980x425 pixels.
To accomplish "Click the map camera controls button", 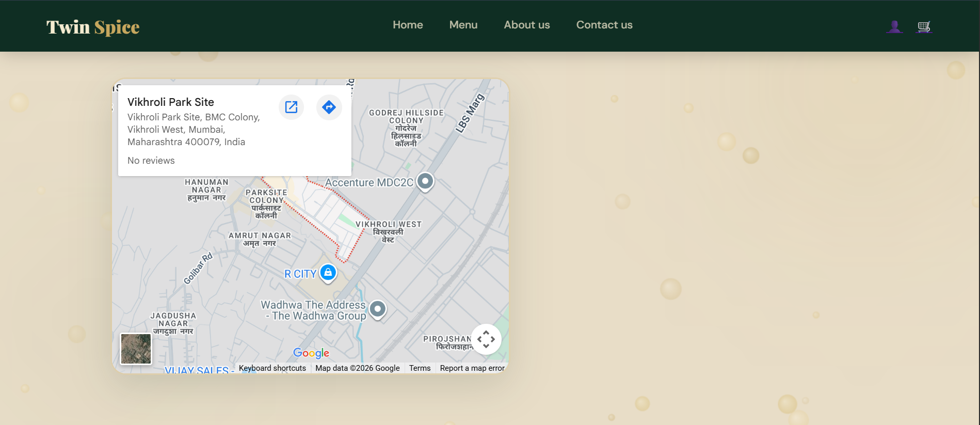I will click(486, 339).
